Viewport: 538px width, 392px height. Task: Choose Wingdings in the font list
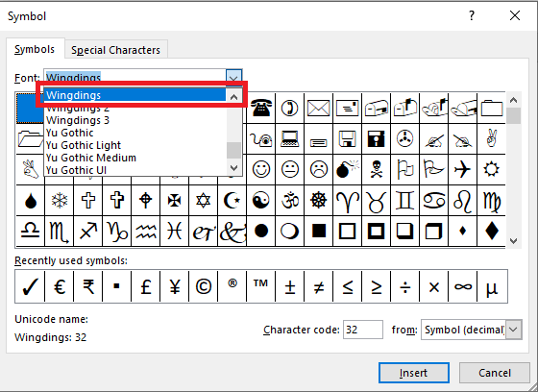click(134, 95)
